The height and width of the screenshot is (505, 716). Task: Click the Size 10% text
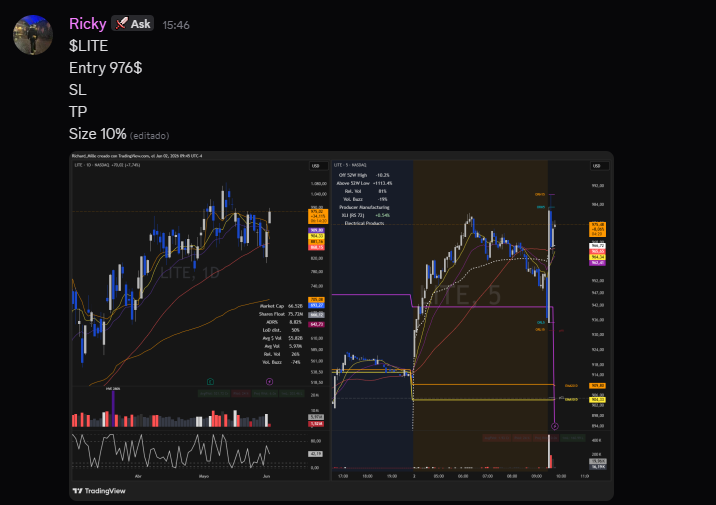(x=98, y=133)
